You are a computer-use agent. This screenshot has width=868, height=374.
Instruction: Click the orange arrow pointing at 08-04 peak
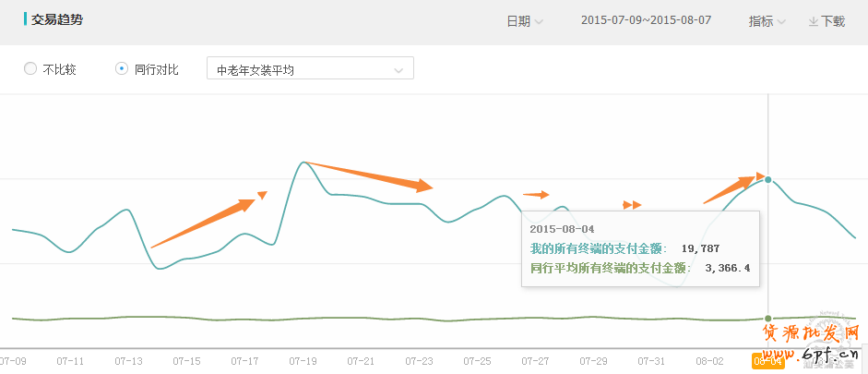(x=735, y=187)
